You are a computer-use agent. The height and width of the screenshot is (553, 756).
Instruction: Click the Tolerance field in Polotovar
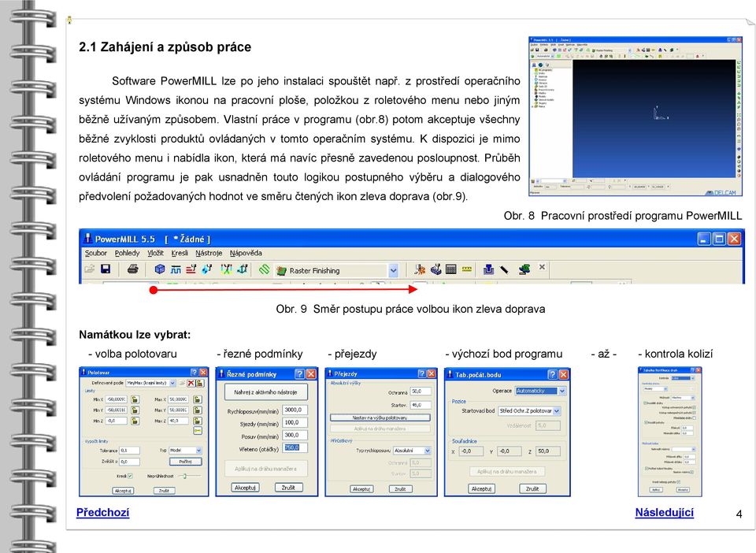(x=129, y=451)
